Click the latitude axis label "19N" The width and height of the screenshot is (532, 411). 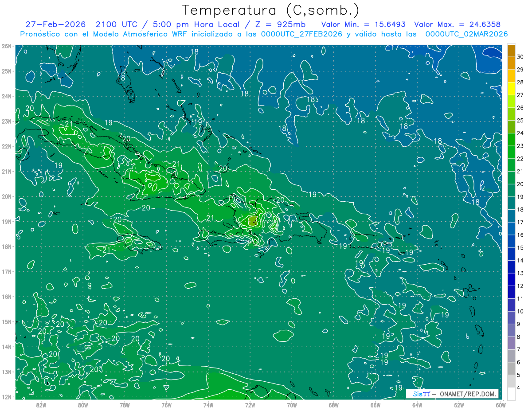click(7, 221)
